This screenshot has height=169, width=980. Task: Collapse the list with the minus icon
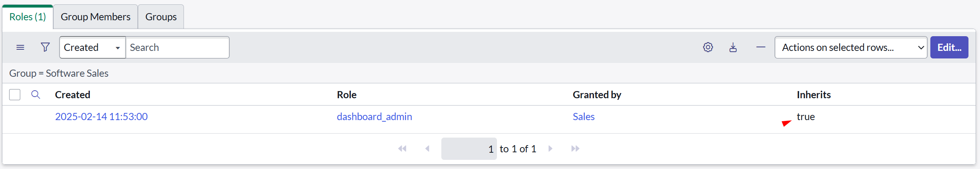pos(761,47)
